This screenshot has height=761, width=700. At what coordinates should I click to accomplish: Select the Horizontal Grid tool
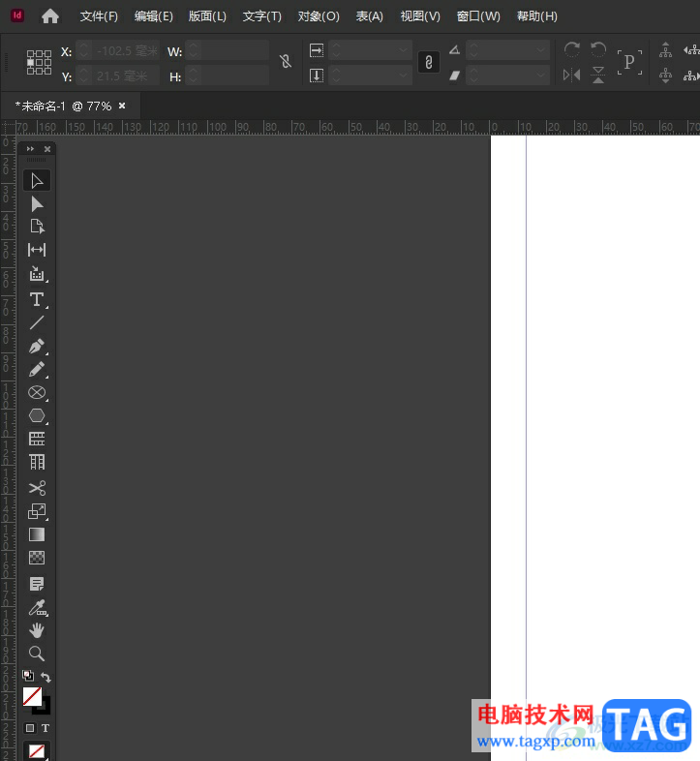coord(37,439)
